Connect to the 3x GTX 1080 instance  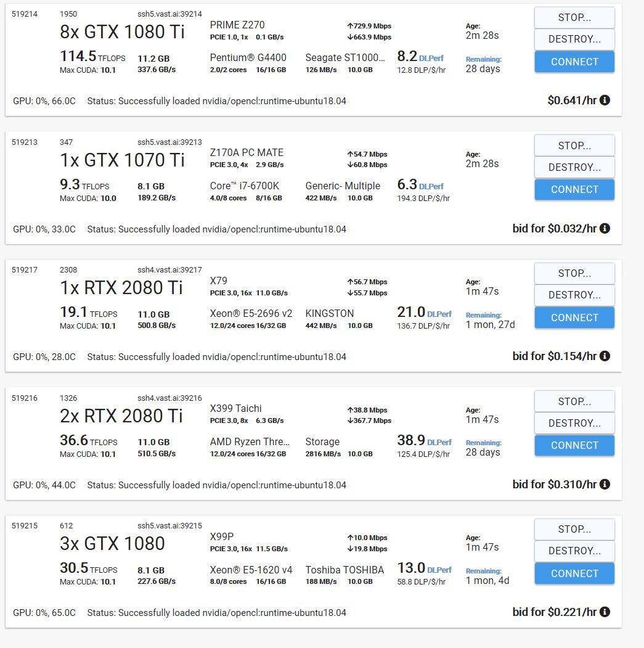574,573
